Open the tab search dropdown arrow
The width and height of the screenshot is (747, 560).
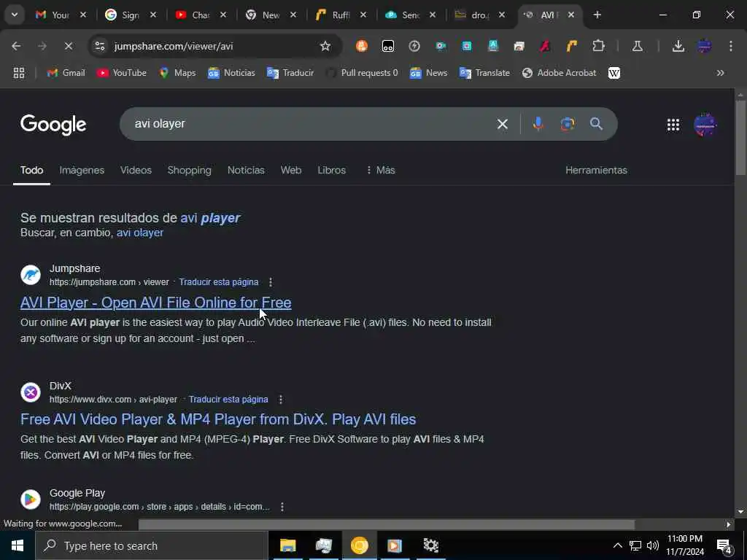click(x=15, y=15)
